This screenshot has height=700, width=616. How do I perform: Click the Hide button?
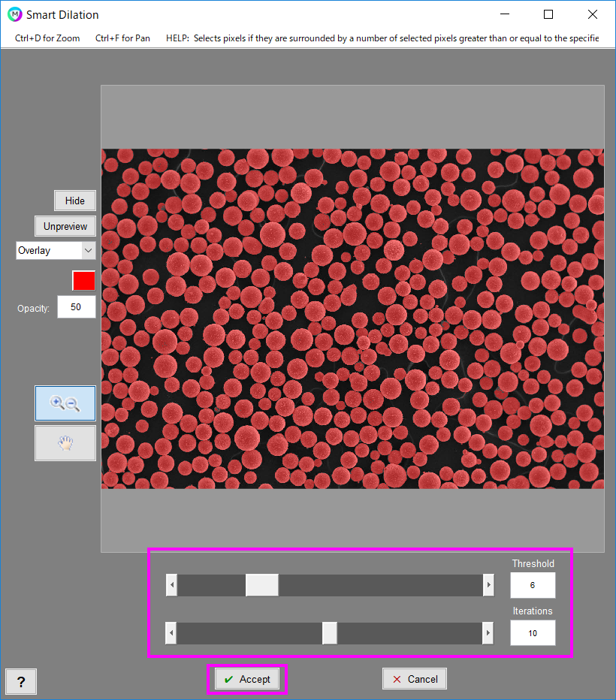75,201
